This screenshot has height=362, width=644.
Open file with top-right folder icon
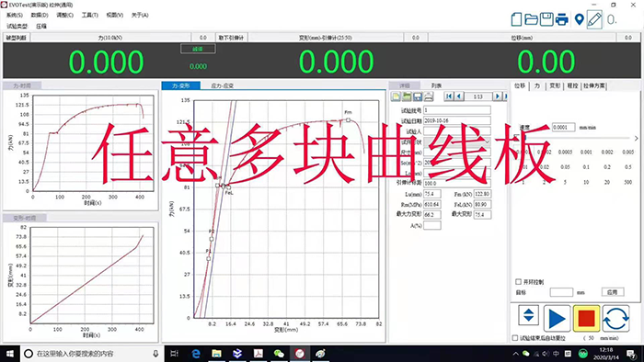tap(532, 19)
